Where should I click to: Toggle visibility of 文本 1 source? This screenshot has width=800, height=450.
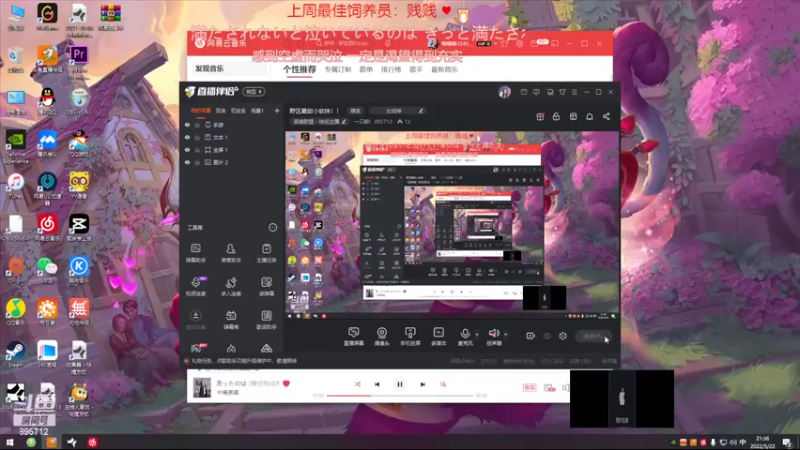point(187,137)
